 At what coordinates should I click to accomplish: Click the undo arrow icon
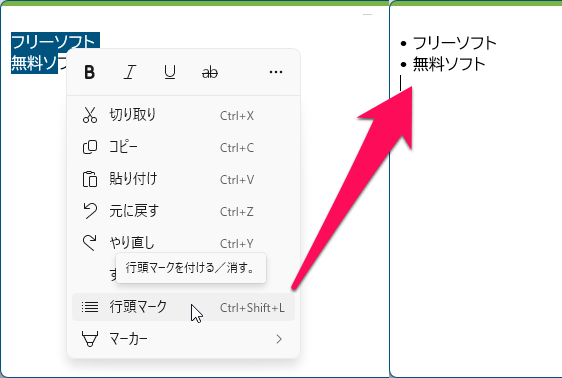pyautogui.click(x=90, y=211)
